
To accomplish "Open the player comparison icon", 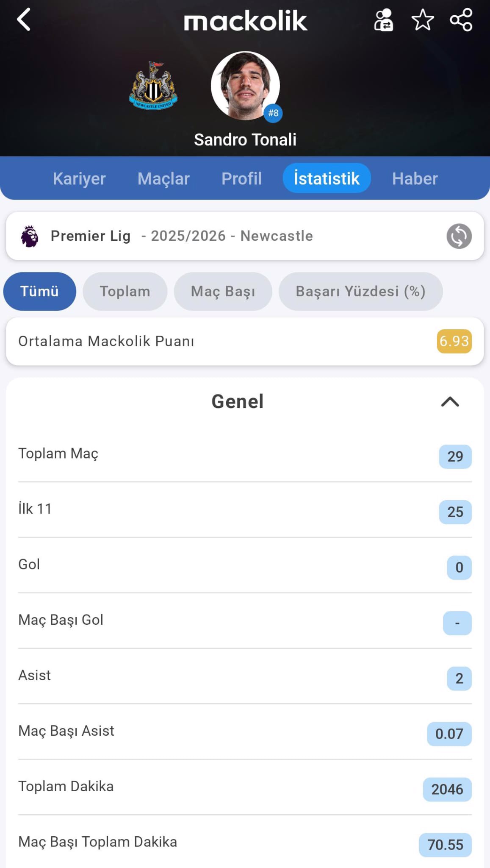I will [383, 20].
